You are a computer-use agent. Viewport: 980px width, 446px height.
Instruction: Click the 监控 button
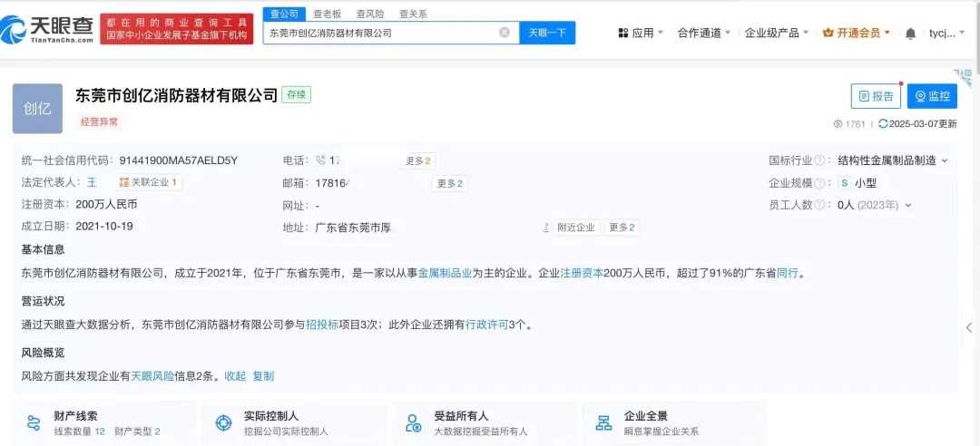[932, 96]
